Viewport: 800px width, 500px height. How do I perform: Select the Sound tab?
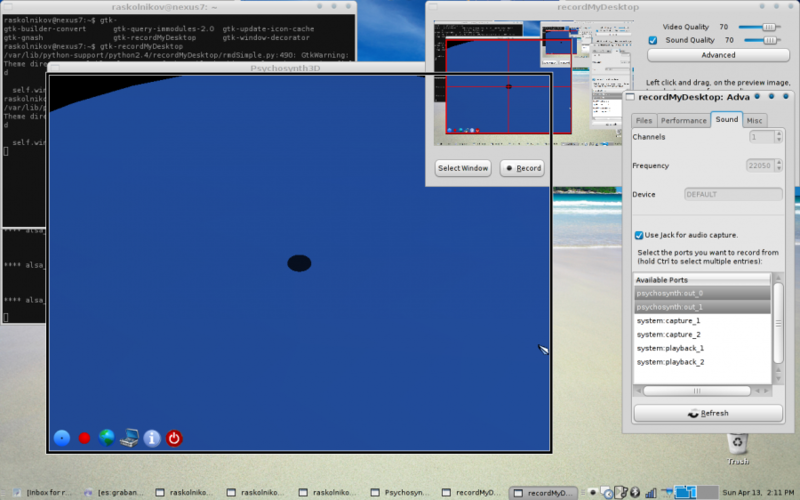coord(727,119)
